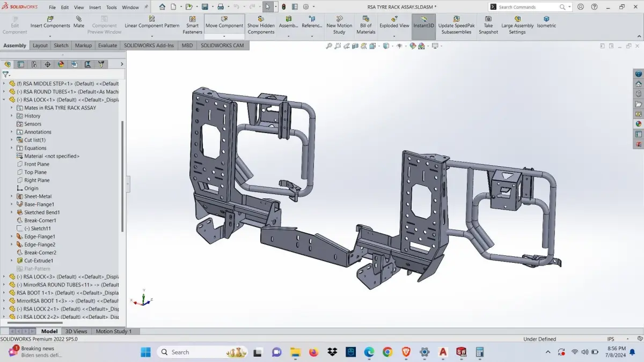The height and width of the screenshot is (362, 644).
Task: Switch to Isometric view
Action: coord(546,22)
